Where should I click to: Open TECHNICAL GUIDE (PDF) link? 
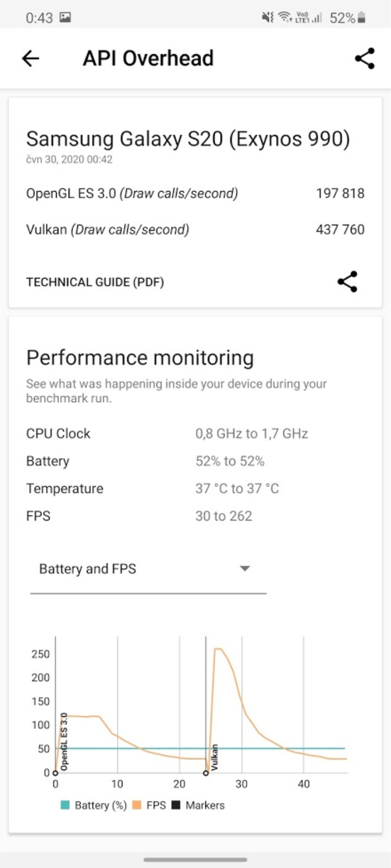pos(95,282)
